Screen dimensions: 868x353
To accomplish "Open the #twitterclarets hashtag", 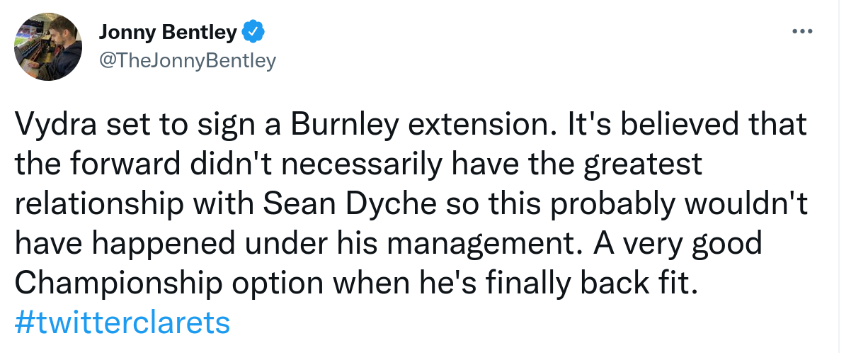I will 122,322.
